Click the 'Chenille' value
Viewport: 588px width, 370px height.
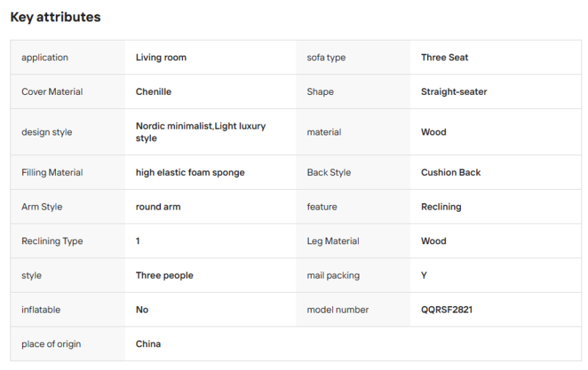(x=154, y=91)
